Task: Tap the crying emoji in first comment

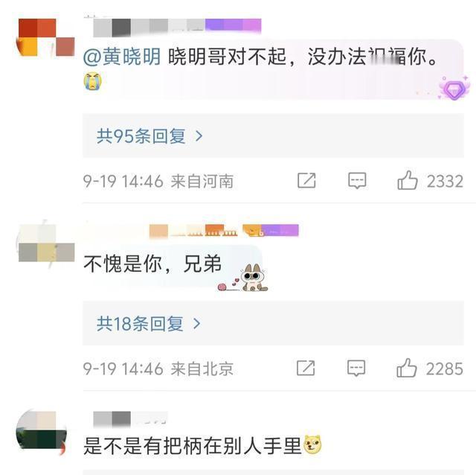Action: (92, 81)
